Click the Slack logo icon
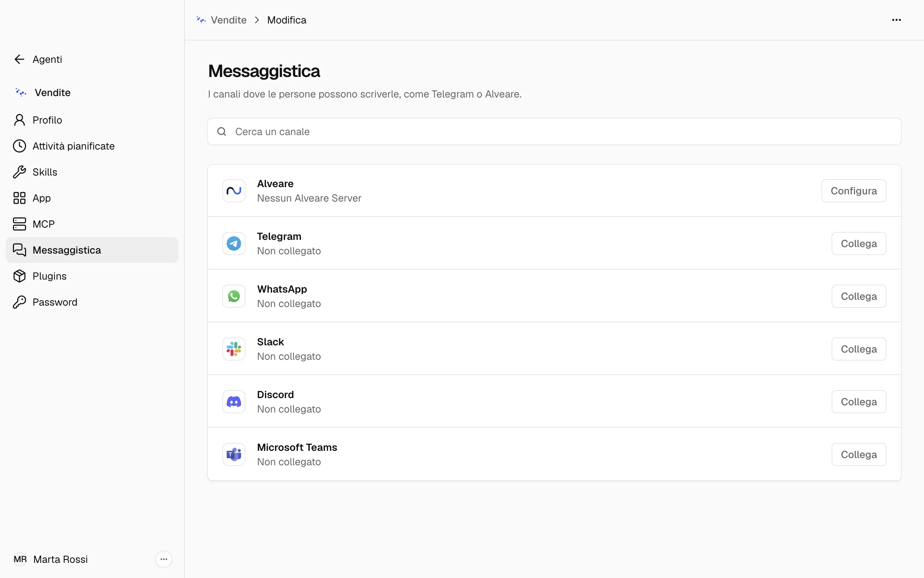The height and width of the screenshot is (578, 924). [234, 349]
